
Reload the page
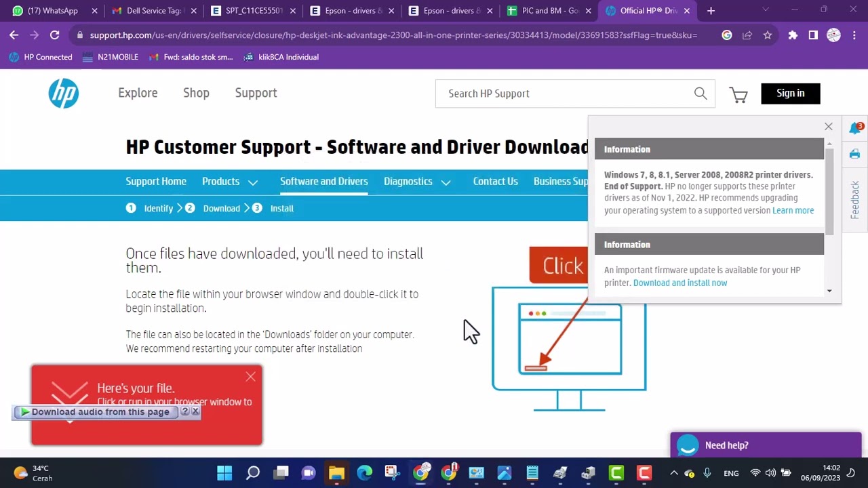tap(54, 35)
